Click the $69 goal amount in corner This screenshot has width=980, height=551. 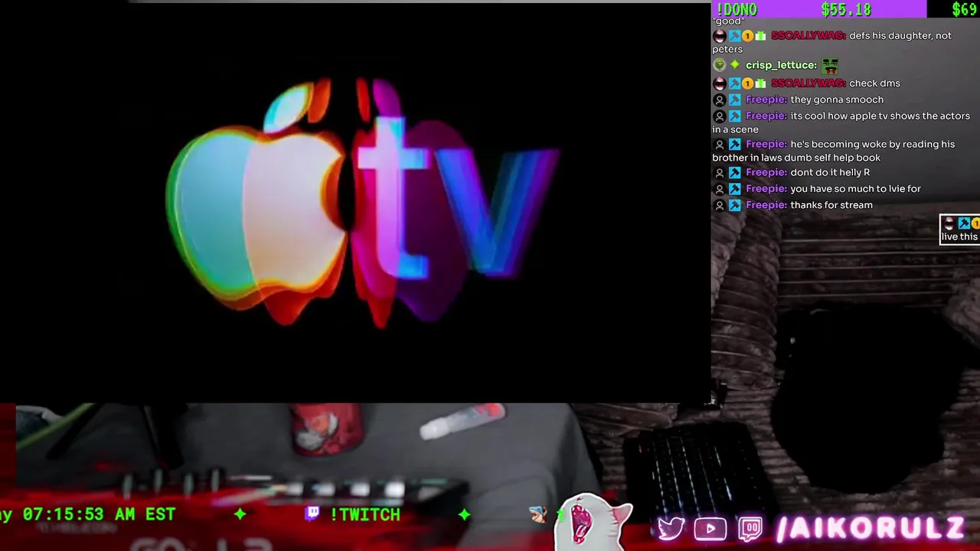[x=965, y=9]
